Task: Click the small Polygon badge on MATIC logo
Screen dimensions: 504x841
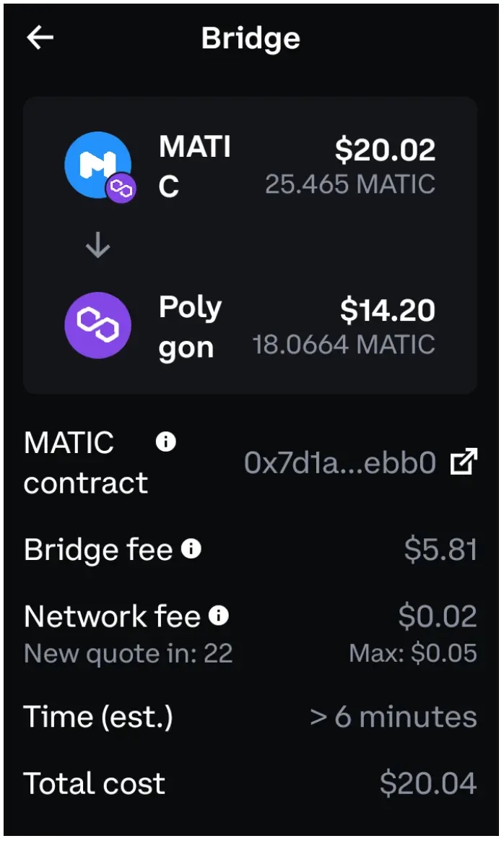Action: pyautogui.click(x=121, y=187)
